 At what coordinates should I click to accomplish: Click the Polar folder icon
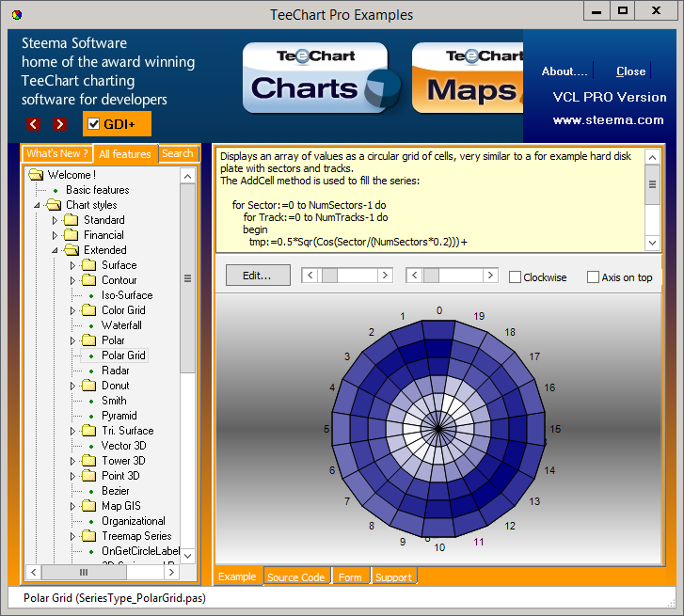[x=89, y=340]
